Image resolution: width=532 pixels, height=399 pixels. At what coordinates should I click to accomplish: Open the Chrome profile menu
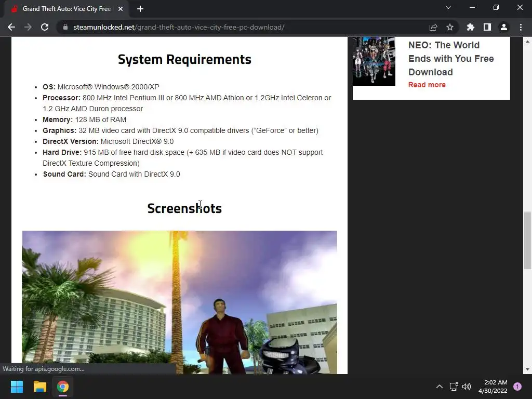click(504, 27)
